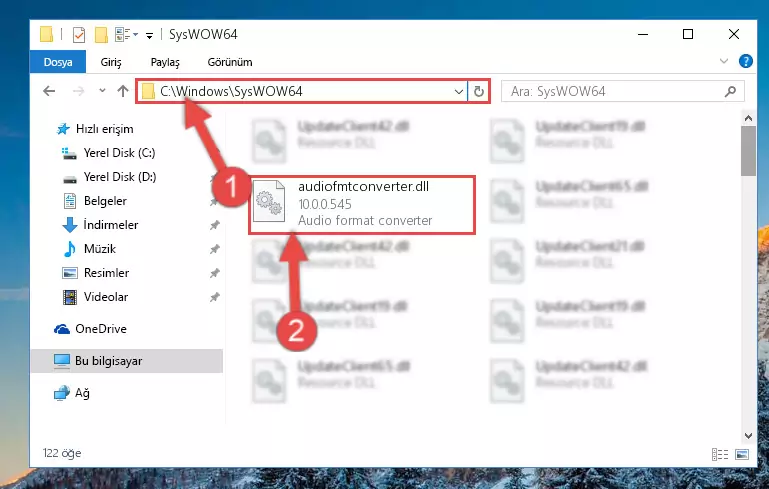Open the Dosya file menu tab
Image resolution: width=769 pixels, height=489 pixels.
(x=58, y=62)
